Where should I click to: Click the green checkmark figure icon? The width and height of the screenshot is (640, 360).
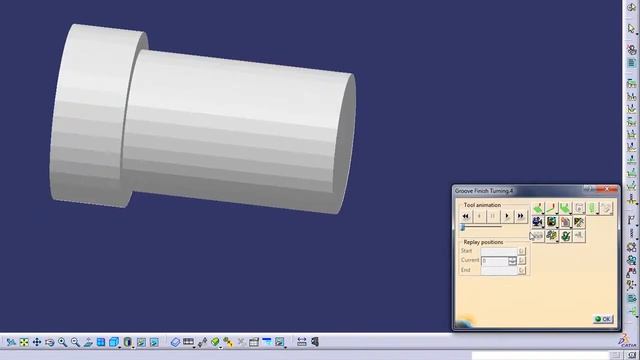(565, 236)
